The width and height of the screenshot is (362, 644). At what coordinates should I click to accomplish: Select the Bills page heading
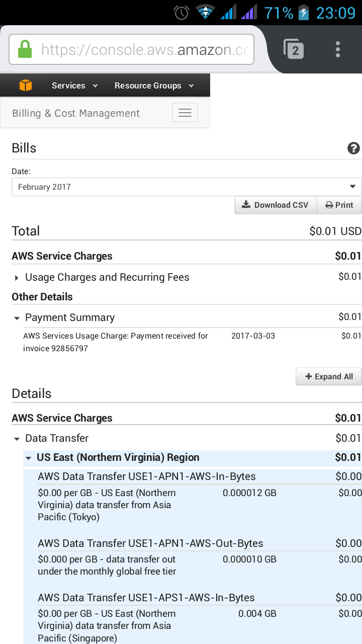24,148
